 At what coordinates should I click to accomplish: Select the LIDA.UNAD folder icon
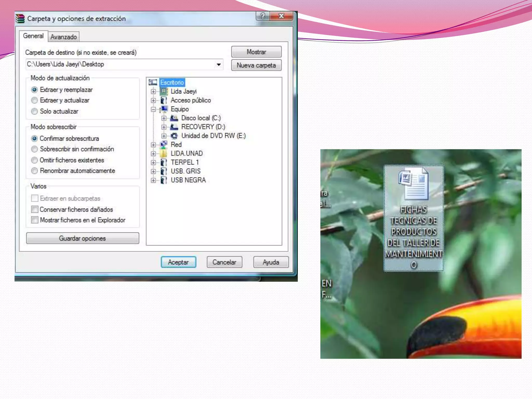[164, 154]
